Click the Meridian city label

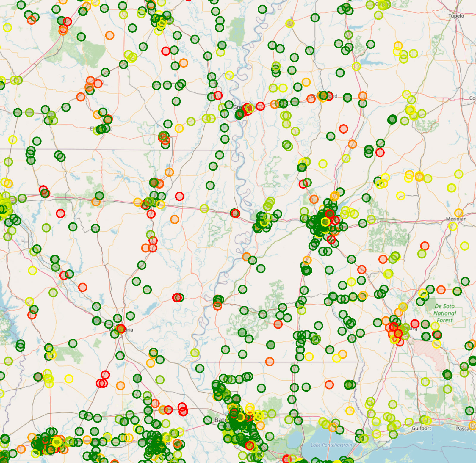(x=456, y=219)
